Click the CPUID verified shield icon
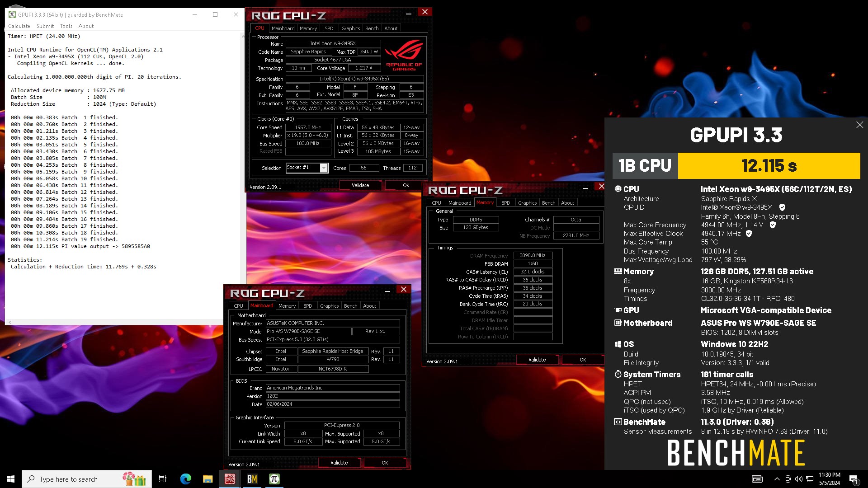The height and width of the screenshot is (488, 868). [782, 207]
